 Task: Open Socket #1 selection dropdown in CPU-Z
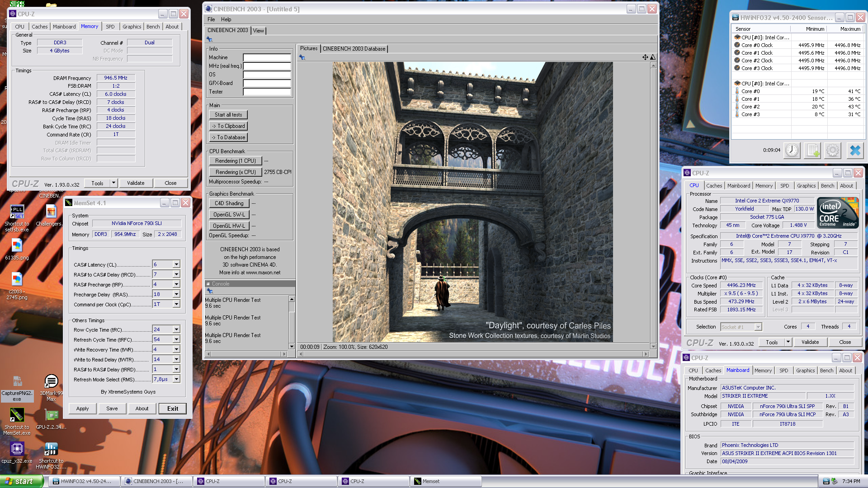click(758, 327)
